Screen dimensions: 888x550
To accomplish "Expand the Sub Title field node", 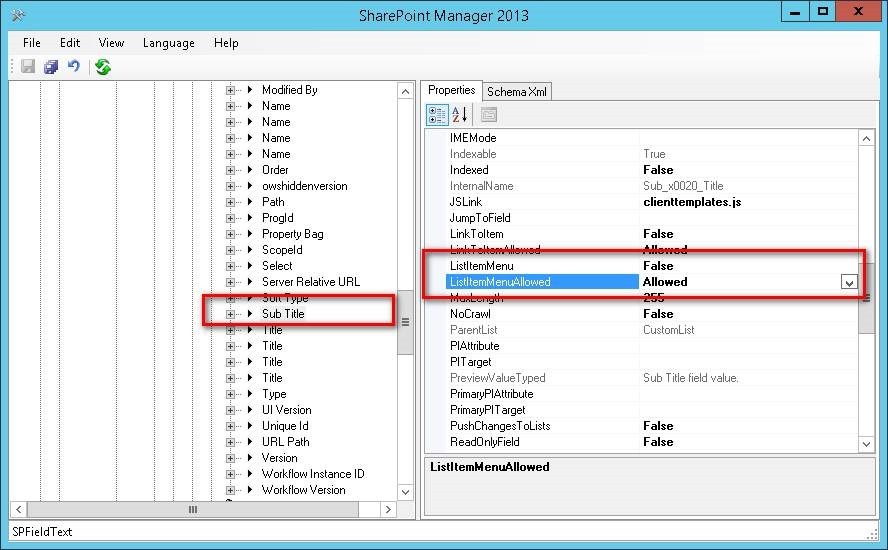I will click(x=230, y=314).
